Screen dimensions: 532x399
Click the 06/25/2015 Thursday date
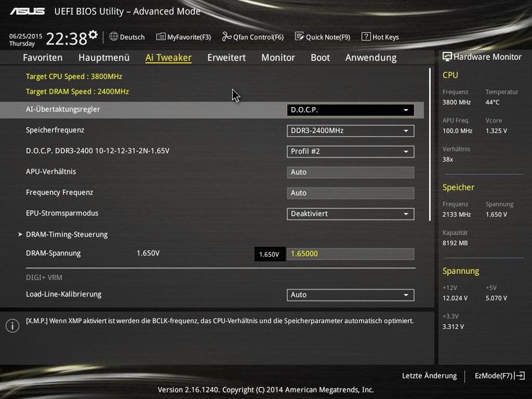26,40
